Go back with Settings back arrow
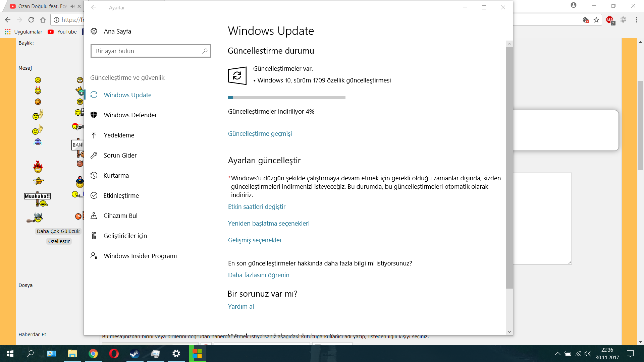This screenshot has height=362, width=644. coord(94,7)
